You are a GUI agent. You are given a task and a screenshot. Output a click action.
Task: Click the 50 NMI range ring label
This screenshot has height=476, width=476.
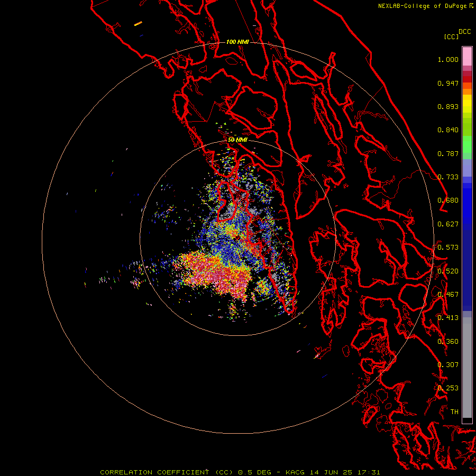coord(237,140)
